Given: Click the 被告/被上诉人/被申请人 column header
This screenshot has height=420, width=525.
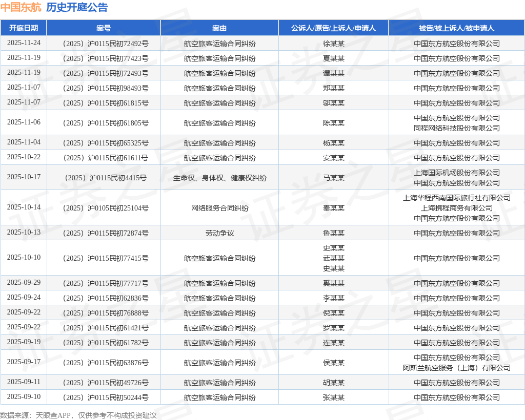Looking at the screenshot, I should (x=456, y=28).
